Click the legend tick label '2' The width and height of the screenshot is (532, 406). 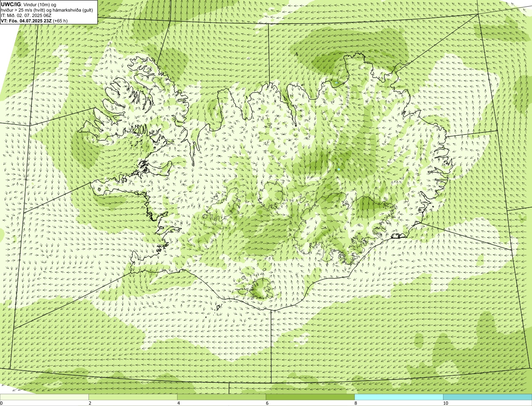click(89, 403)
